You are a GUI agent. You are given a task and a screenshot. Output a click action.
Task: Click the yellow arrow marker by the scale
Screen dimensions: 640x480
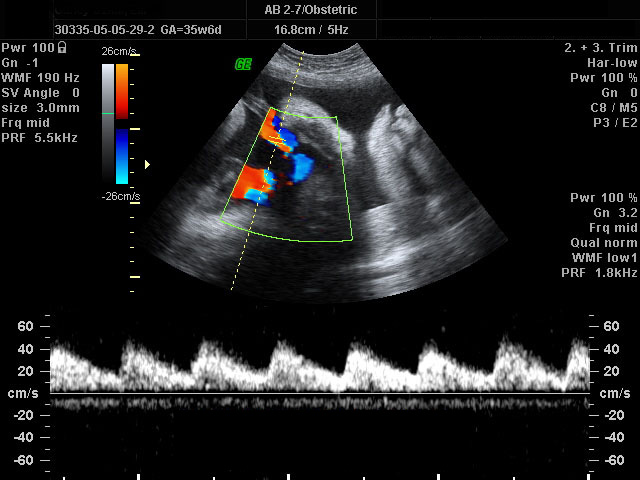pyautogui.click(x=147, y=164)
